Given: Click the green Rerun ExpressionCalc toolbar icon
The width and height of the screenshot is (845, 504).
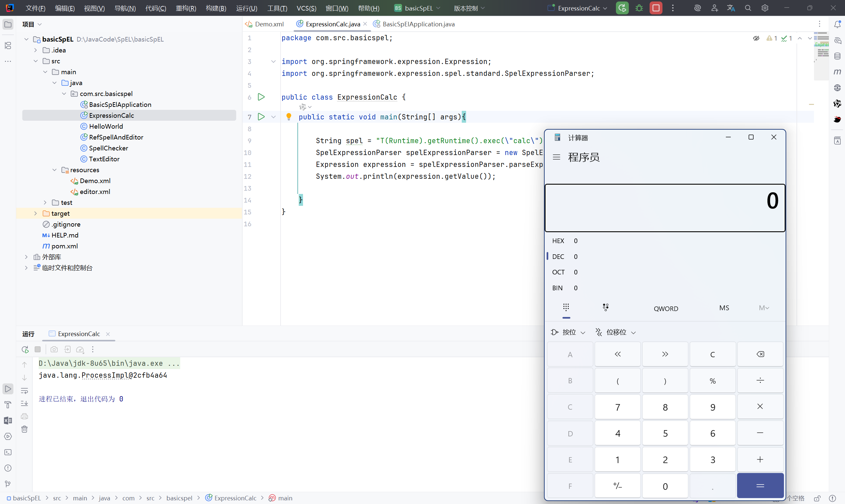Looking at the screenshot, I should tap(622, 8).
